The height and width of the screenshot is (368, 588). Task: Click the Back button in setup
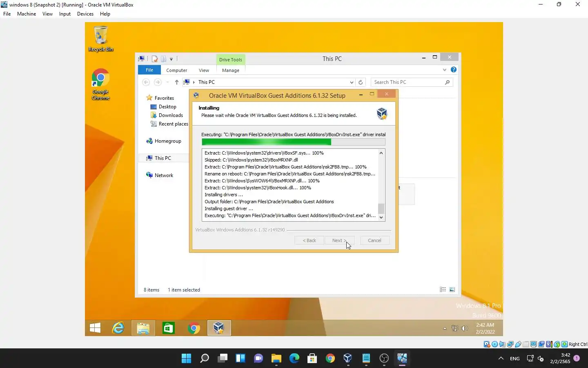309,240
